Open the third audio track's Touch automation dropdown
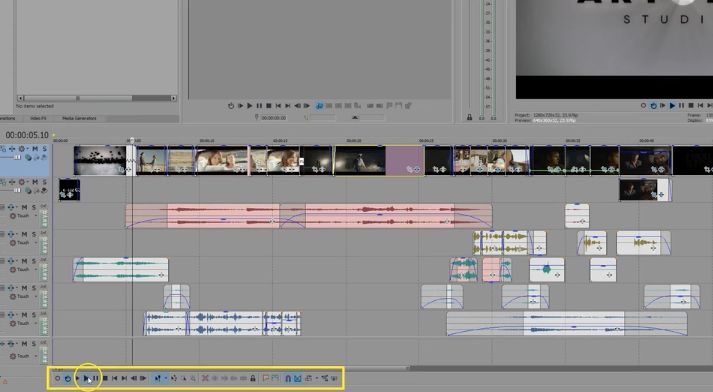Image resolution: width=713 pixels, height=392 pixels. coord(36,270)
